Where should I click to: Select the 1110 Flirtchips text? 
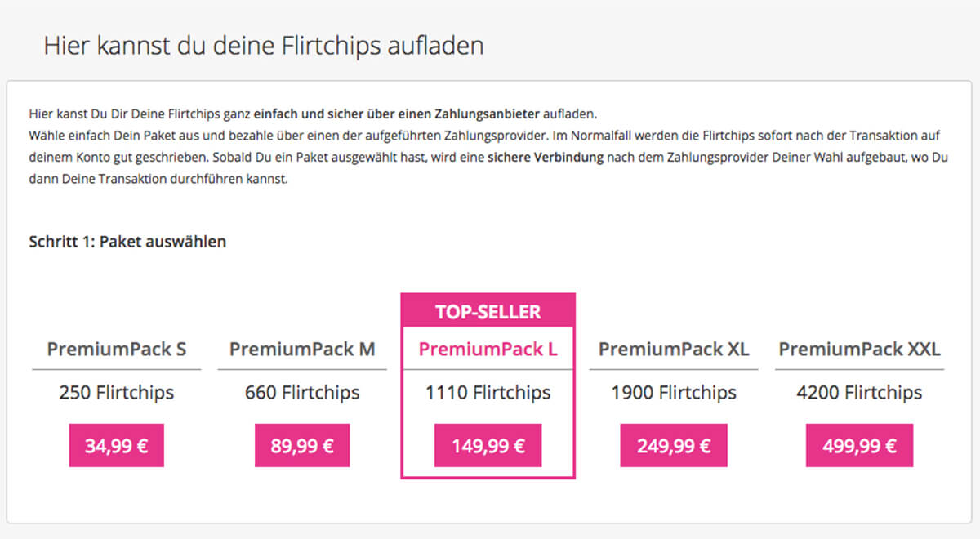(x=488, y=393)
